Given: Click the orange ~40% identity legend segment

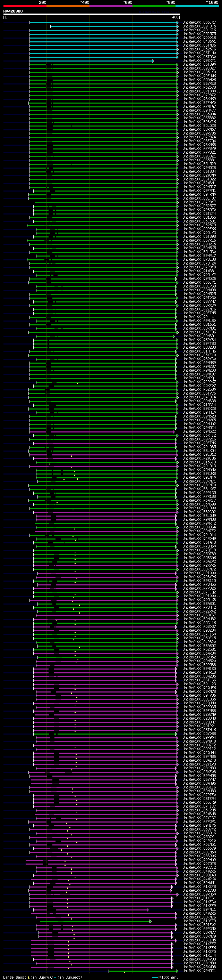Looking at the screenshot, I should point(68,6).
